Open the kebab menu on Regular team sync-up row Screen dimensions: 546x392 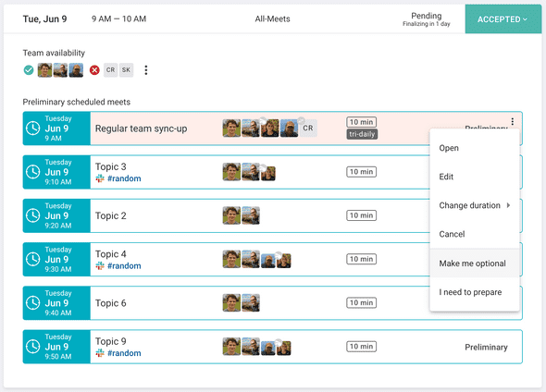513,121
